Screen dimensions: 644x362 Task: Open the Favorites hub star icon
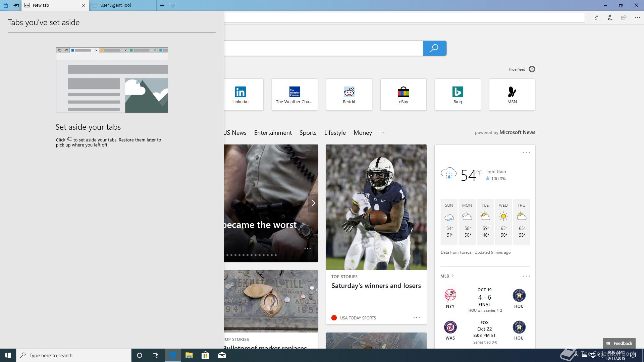(x=597, y=17)
